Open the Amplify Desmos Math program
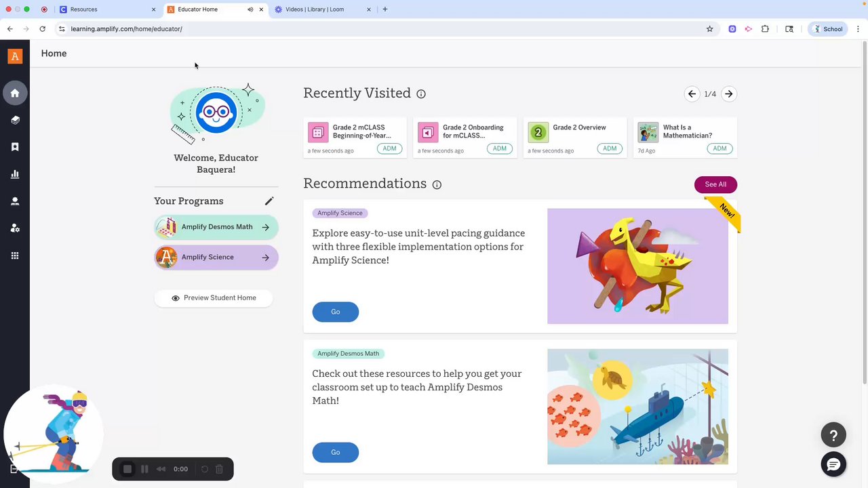 click(216, 227)
